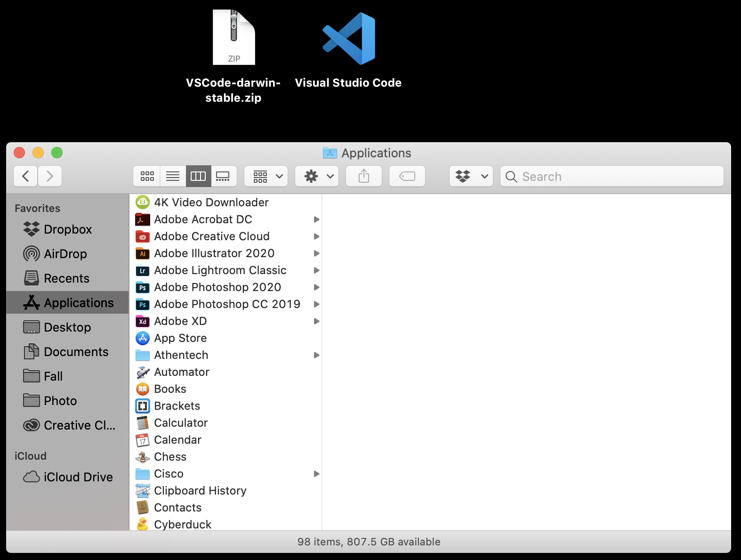Image resolution: width=741 pixels, height=560 pixels.
Task: Select the Athentech folder icon
Action: [143, 355]
